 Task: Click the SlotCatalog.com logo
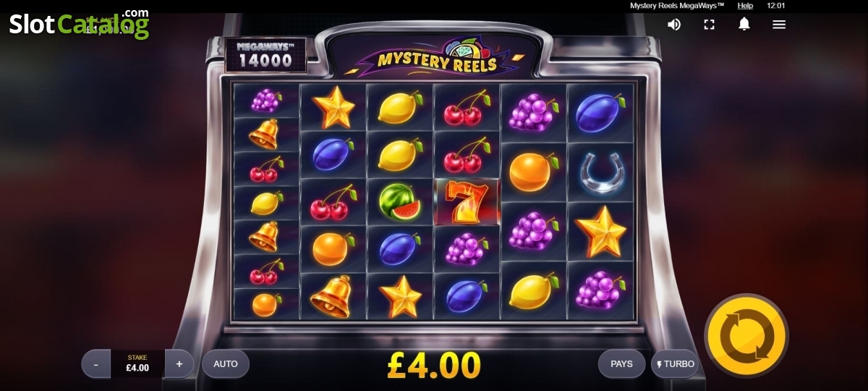pyautogui.click(x=79, y=24)
